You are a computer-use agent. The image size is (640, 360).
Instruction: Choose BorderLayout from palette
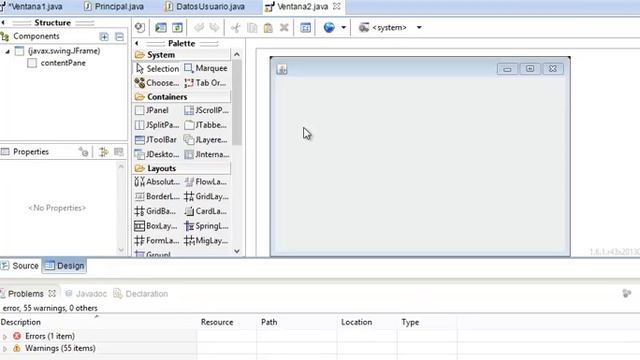(x=157, y=196)
